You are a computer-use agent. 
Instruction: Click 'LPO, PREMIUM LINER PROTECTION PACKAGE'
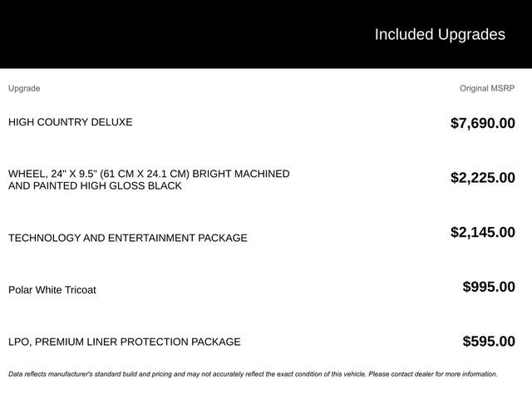point(125,342)
